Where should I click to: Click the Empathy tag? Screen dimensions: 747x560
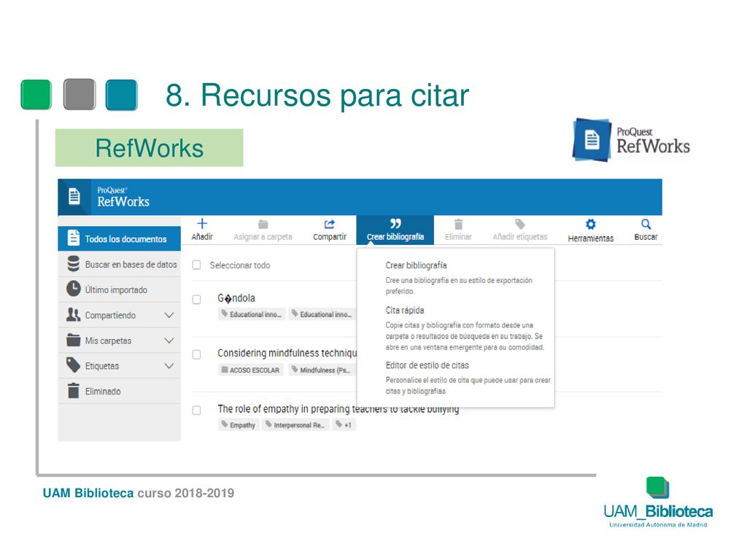[239, 425]
